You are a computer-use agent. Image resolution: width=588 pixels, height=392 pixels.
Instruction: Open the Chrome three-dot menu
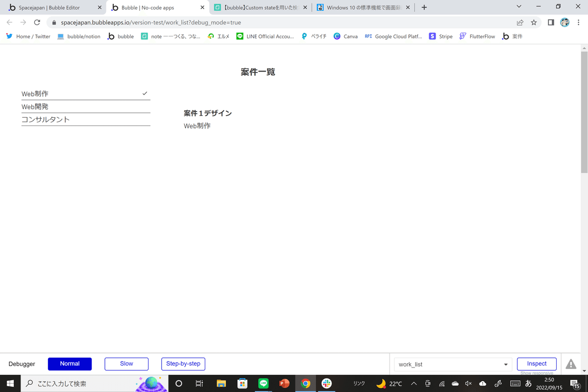(578, 23)
